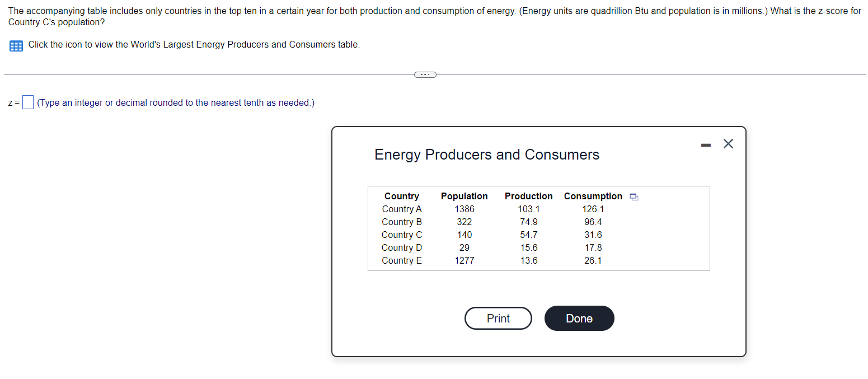Viewport: 868px width, 379px height.
Task: Close the Energy Producers and Consumers popup
Action: [x=728, y=144]
